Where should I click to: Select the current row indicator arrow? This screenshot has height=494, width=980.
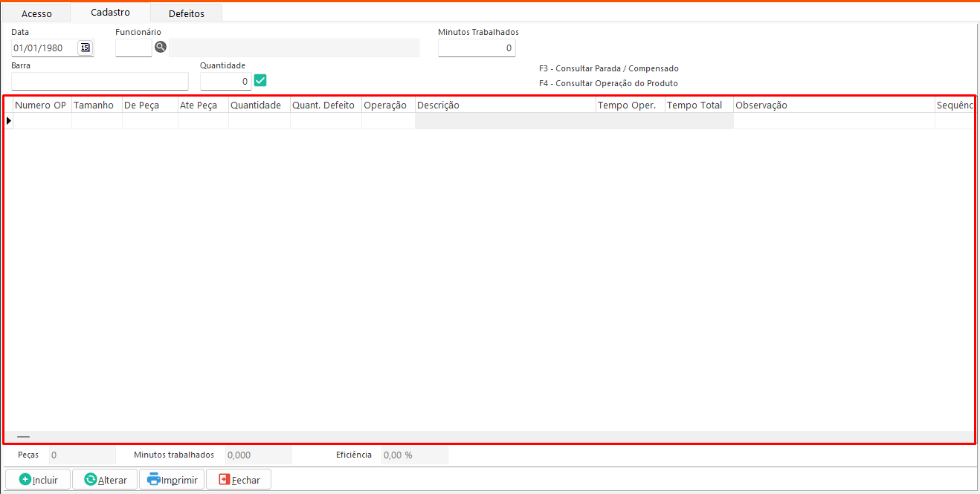coord(9,120)
